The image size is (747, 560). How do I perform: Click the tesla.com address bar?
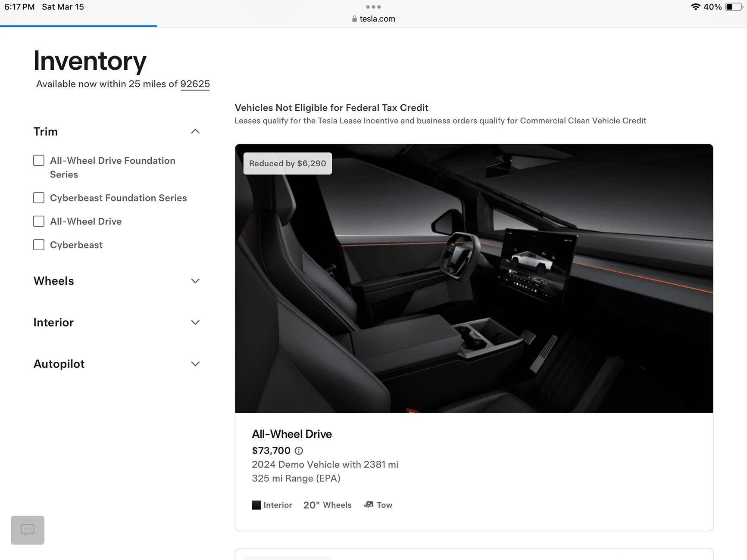373,19
